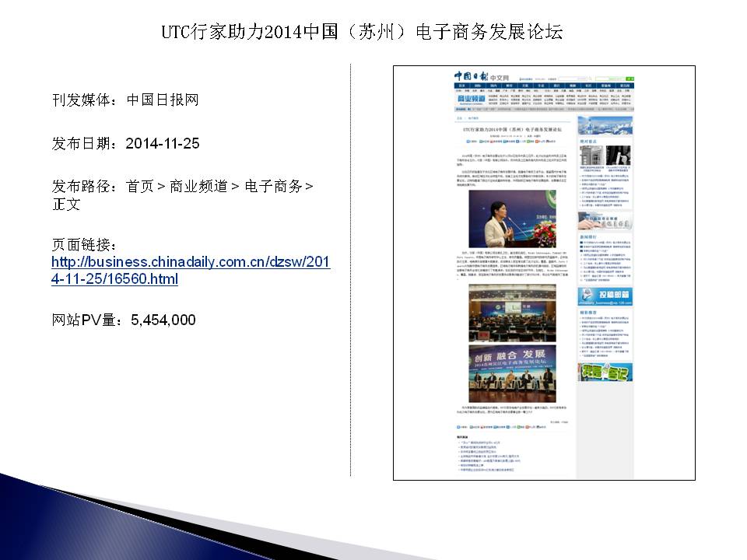Click the 中国日报 中文网 logo in the webpage screenshot
The height and width of the screenshot is (560, 747).
(x=481, y=76)
